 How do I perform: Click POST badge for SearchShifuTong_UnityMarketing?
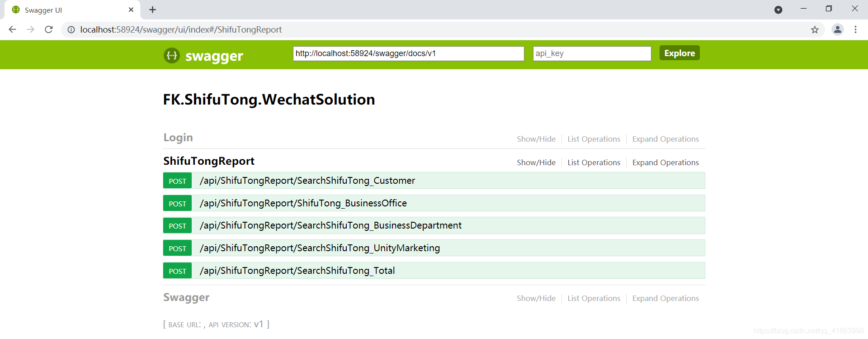tap(177, 248)
